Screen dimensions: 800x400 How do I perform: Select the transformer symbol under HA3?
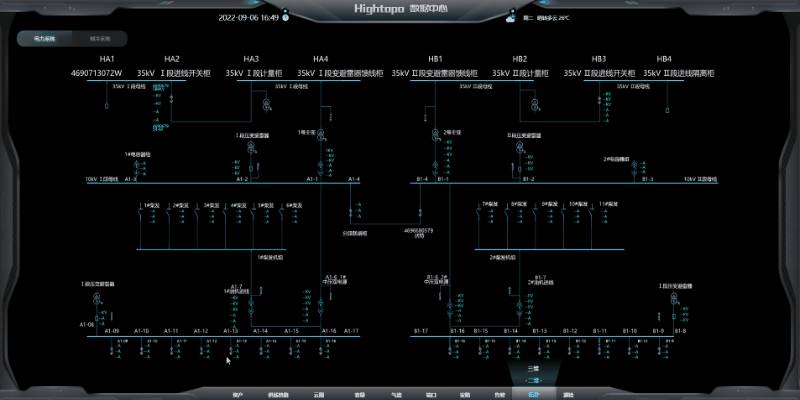(x=267, y=105)
